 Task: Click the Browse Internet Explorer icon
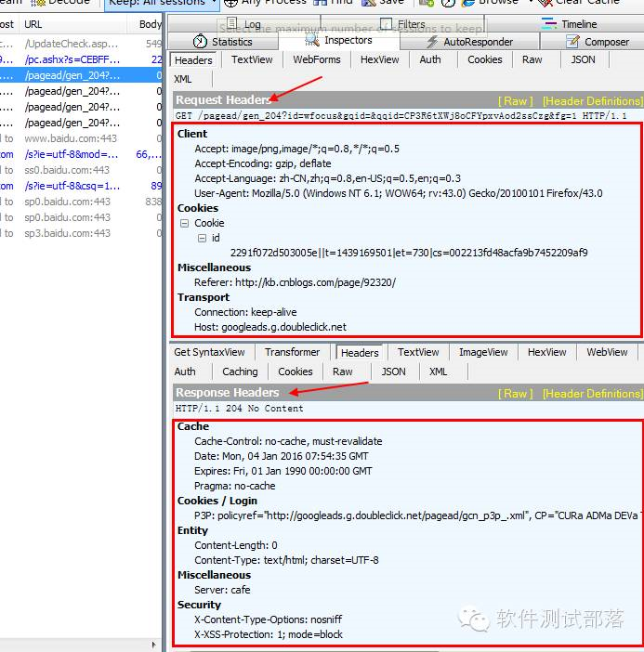pyautogui.click(x=468, y=3)
